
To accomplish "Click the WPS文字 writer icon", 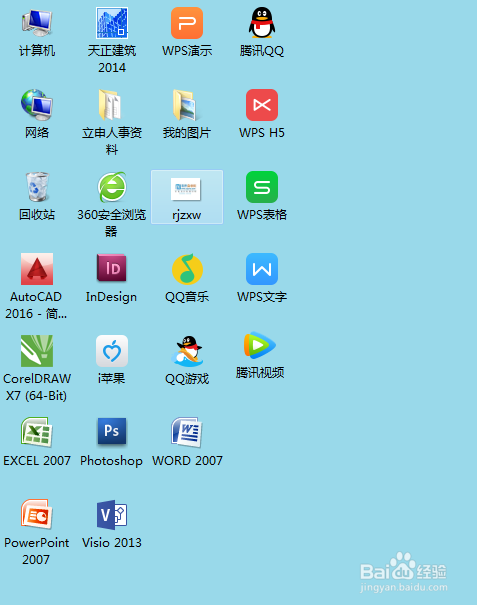I will click(x=262, y=269).
